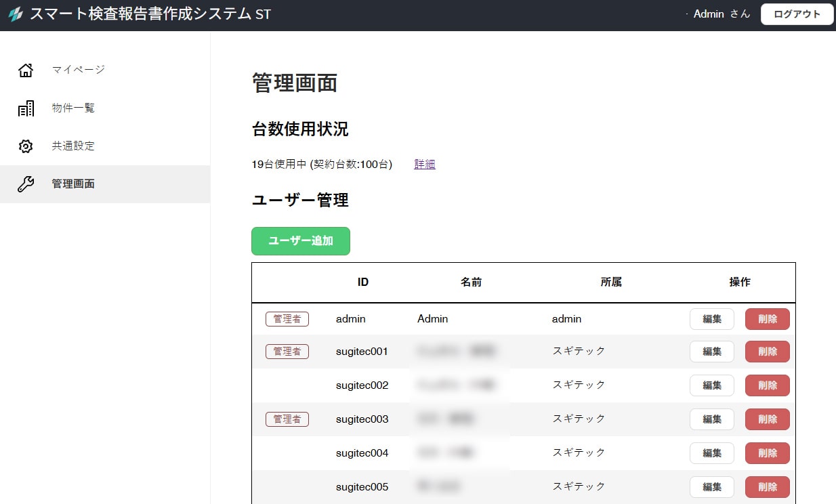Viewport: 836px width, 504px height.
Task: Click the wrench icon beside 管理画面
Action: pyautogui.click(x=26, y=184)
